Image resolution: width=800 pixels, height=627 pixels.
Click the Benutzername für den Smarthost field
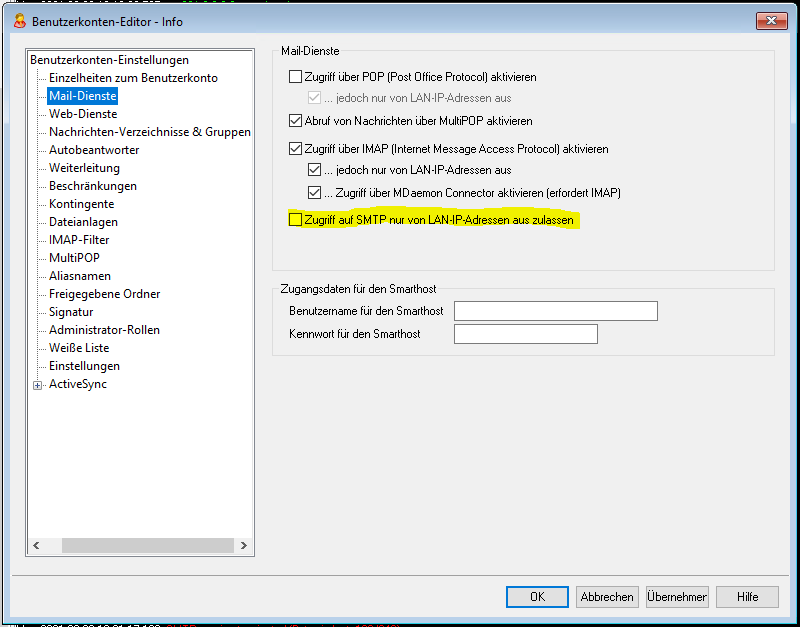click(555, 311)
